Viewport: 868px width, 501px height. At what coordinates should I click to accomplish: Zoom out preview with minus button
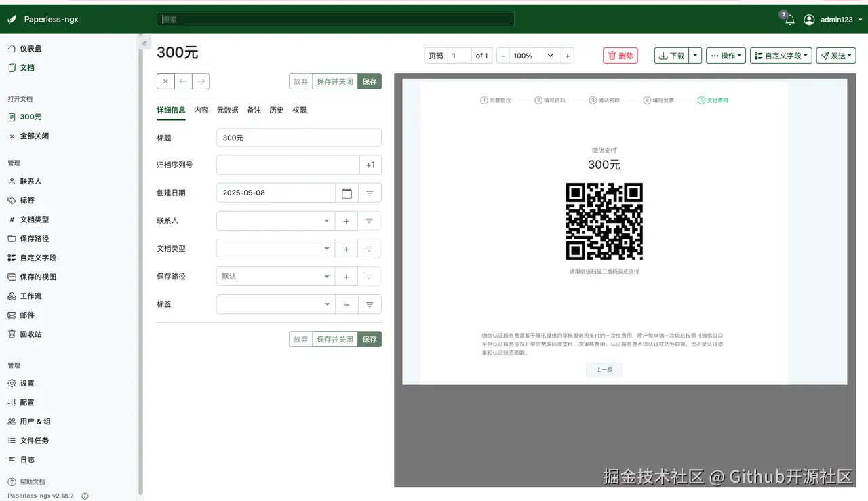coord(503,56)
